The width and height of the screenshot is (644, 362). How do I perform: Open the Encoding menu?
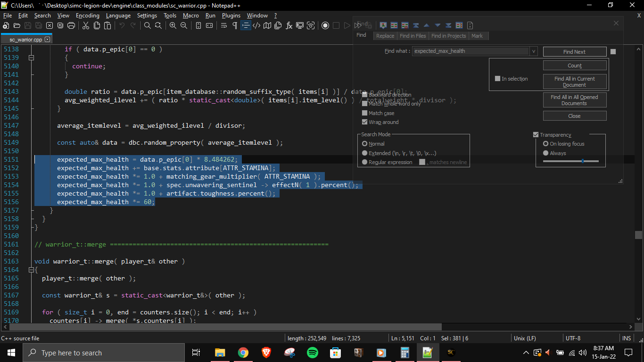point(88,16)
